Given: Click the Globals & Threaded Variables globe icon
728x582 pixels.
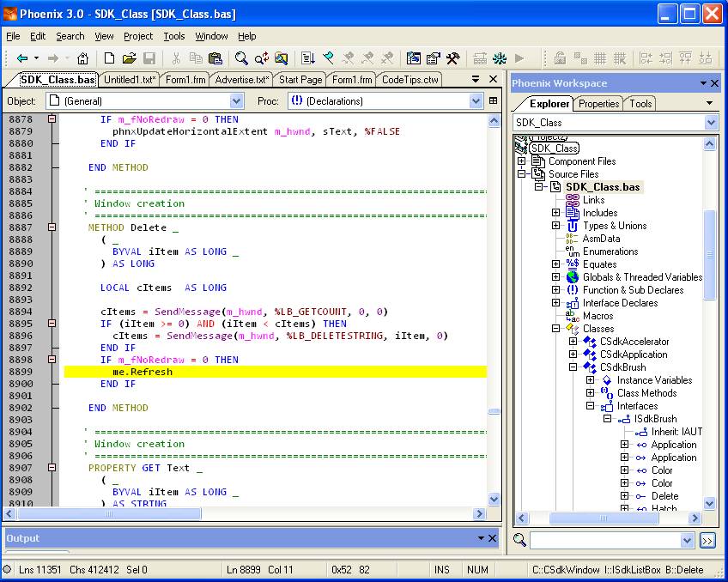Looking at the screenshot, I should (573, 277).
